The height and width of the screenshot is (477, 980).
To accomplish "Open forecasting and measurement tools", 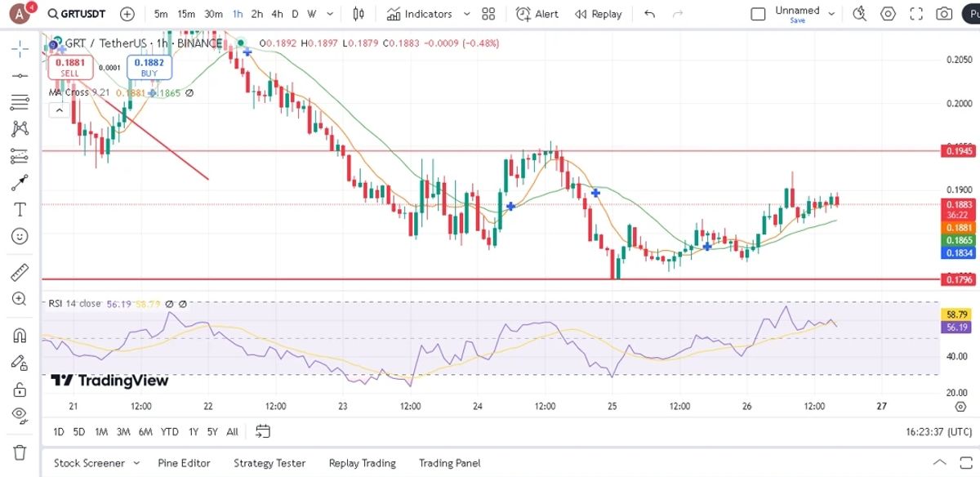I will click(20, 155).
